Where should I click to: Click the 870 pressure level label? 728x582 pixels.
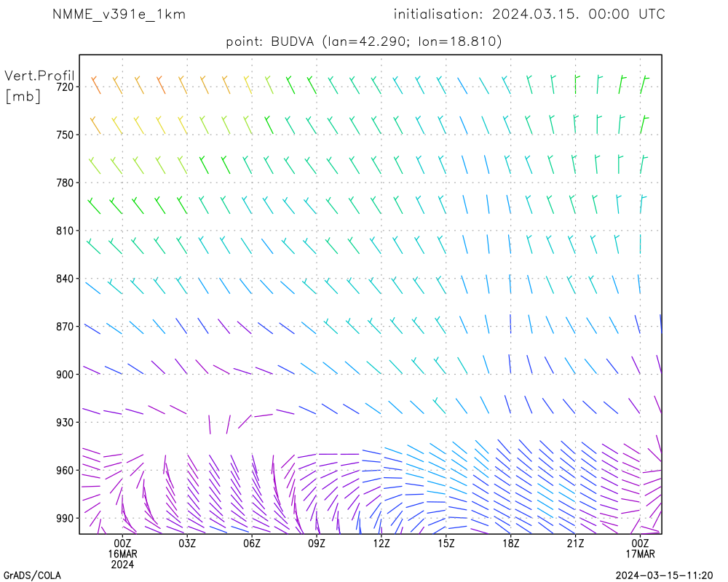tap(65, 327)
